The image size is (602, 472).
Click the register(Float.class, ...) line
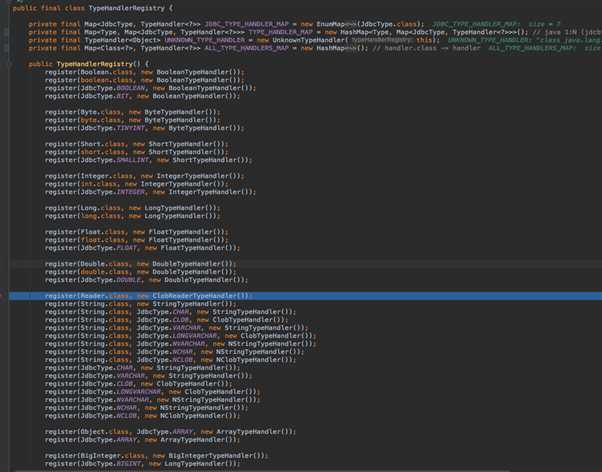coord(136,232)
